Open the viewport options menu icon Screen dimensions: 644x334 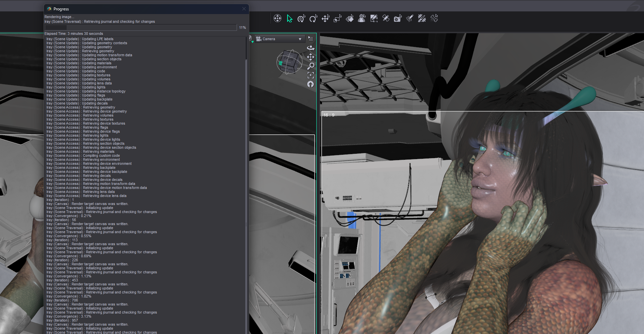[x=311, y=39]
